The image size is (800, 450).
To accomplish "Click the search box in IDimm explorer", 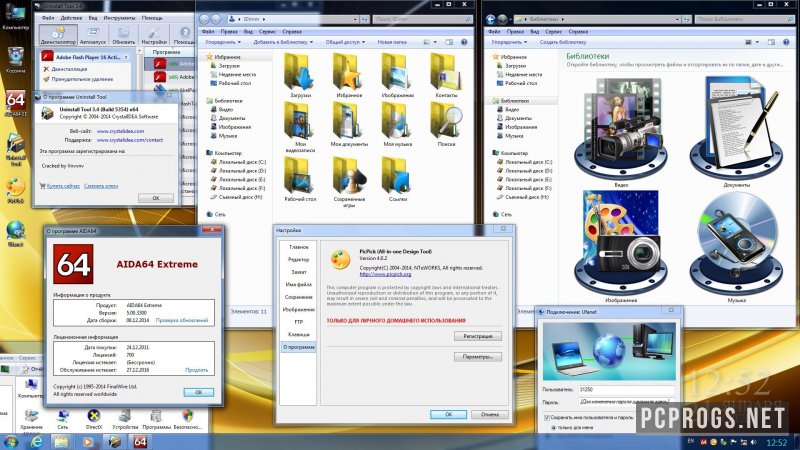I will click(422, 19).
